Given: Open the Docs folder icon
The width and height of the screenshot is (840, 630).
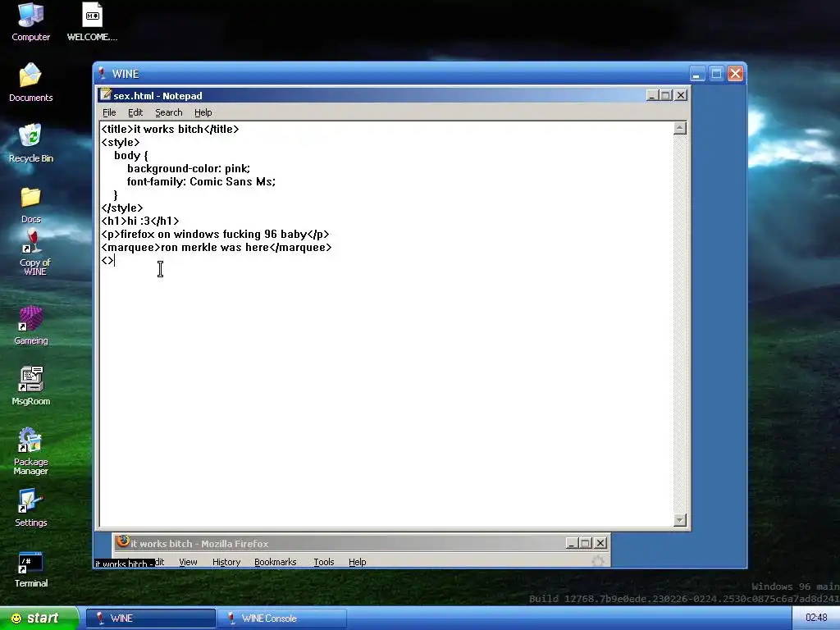Looking at the screenshot, I should click(x=30, y=204).
